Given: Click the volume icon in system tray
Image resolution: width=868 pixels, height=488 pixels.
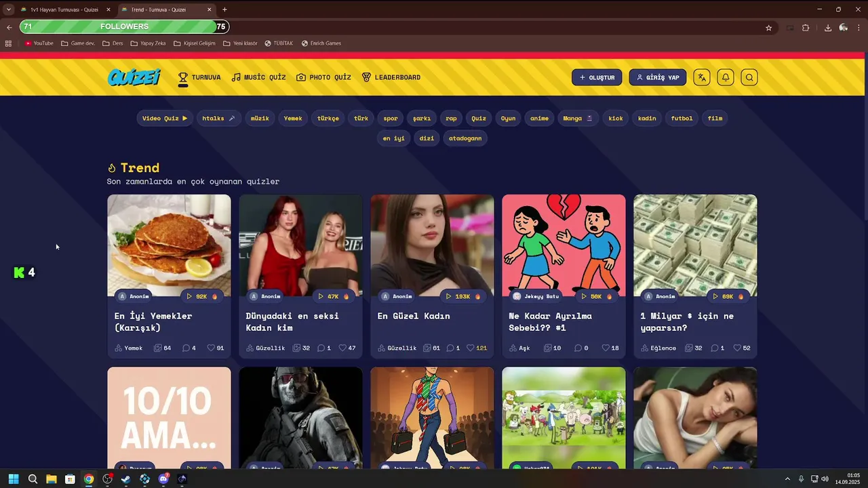Looking at the screenshot, I should (x=825, y=479).
